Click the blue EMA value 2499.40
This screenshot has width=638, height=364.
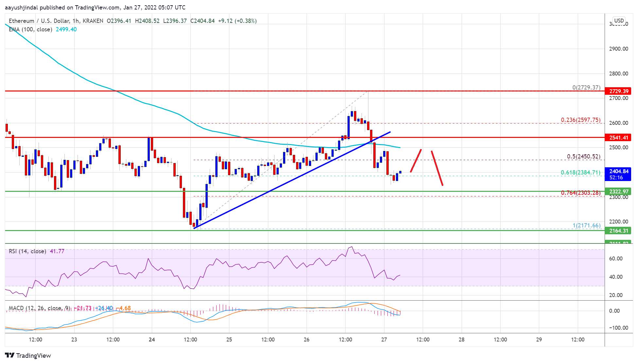[x=66, y=29]
